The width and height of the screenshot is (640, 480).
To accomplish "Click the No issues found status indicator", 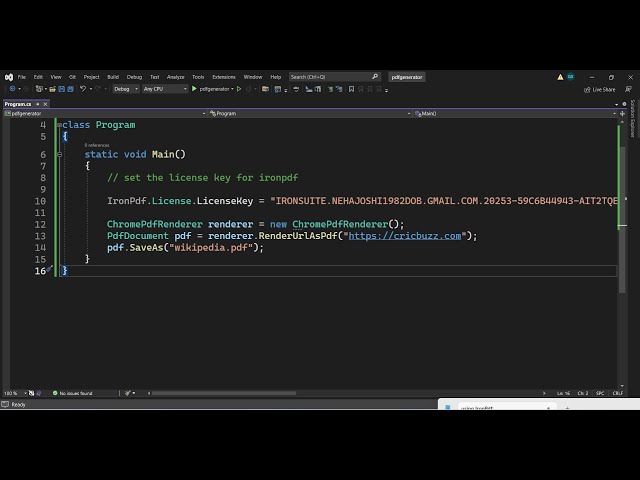I will 75,393.
